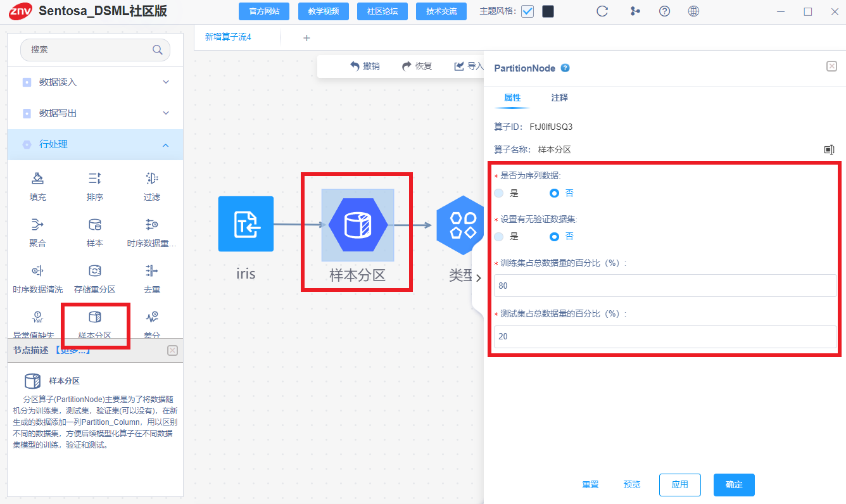Click the globe language icon
The width and height of the screenshot is (846, 504).
pyautogui.click(x=693, y=11)
